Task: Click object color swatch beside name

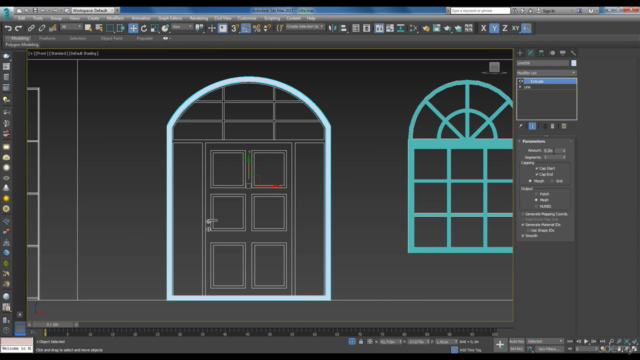Action: [x=573, y=63]
